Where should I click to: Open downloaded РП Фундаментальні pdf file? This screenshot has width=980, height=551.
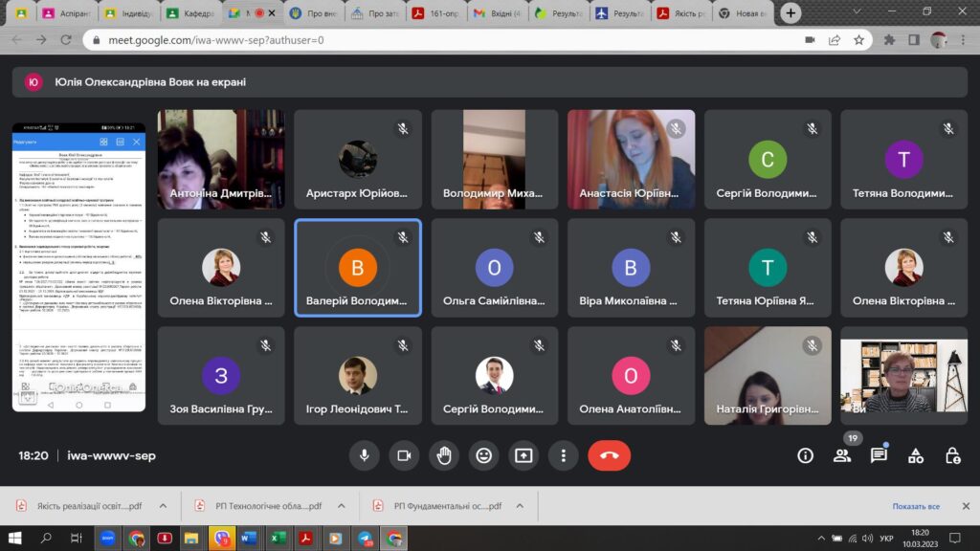447,506
